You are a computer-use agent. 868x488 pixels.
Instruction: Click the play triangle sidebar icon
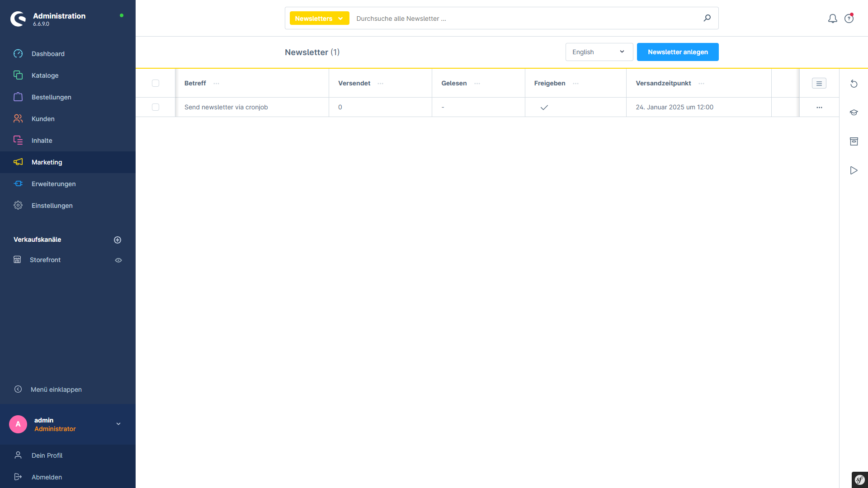point(854,170)
